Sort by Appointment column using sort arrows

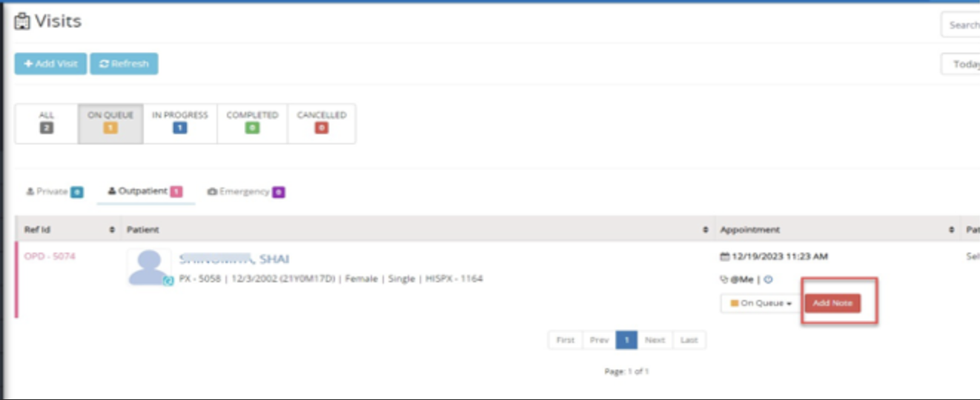pos(952,230)
